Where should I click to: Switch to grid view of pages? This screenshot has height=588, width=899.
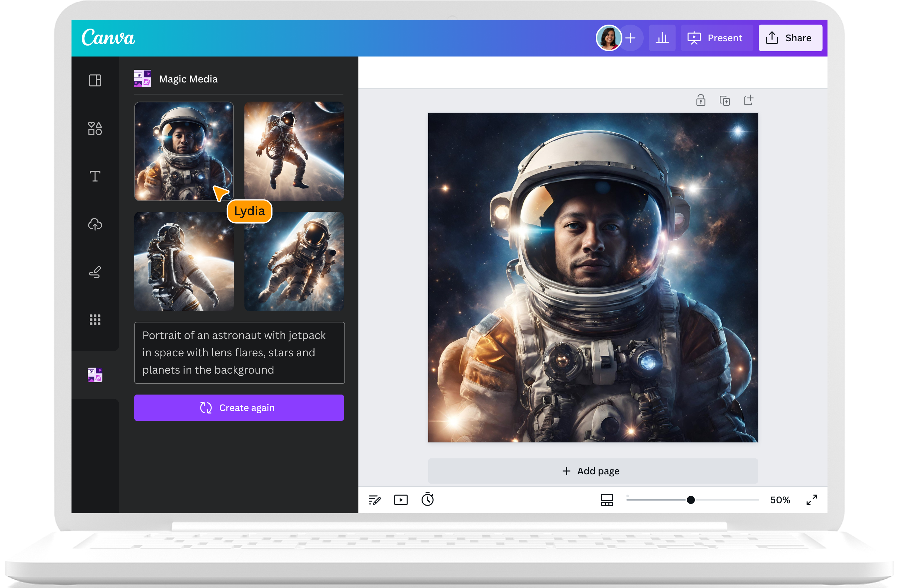pyautogui.click(x=607, y=500)
